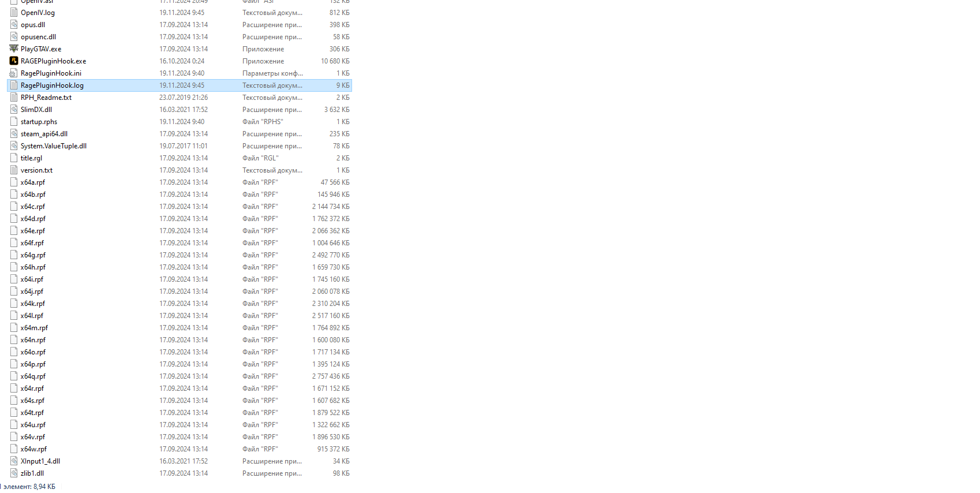Select x64d.rpf in the file list
The height and width of the screenshot is (493, 980).
33,219
